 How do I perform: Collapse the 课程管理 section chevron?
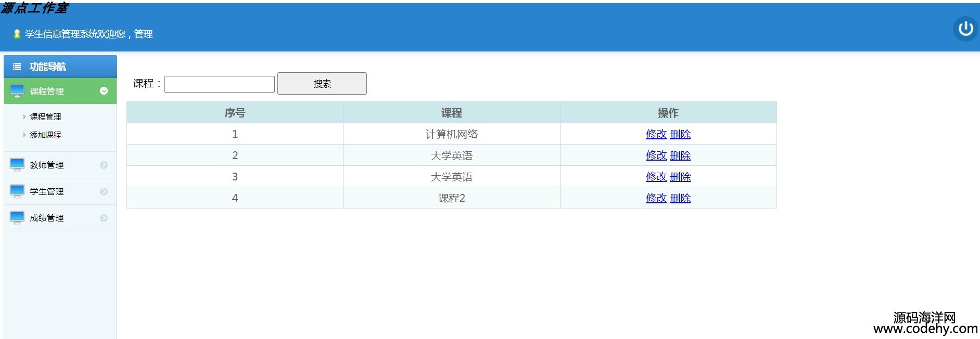pos(104,91)
